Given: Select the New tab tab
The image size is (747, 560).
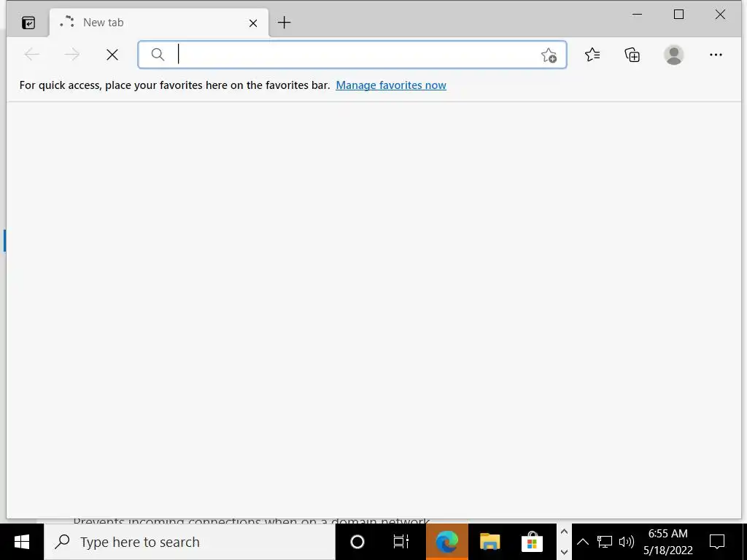Looking at the screenshot, I should click(159, 23).
